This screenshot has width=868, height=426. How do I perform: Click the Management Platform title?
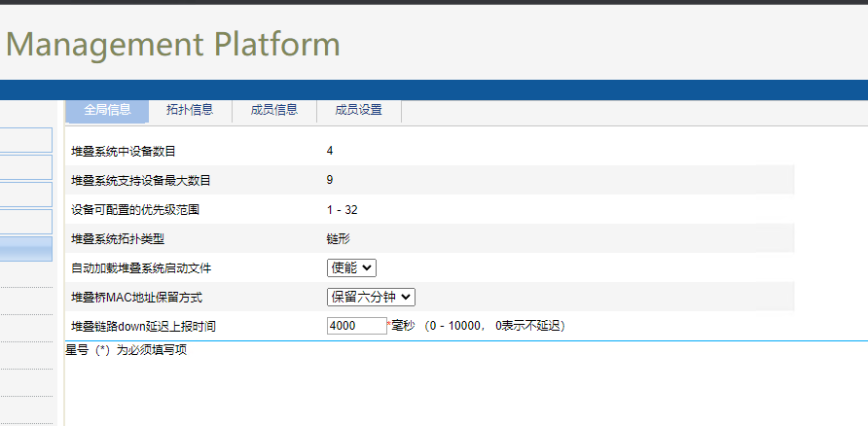coord(173,44)
